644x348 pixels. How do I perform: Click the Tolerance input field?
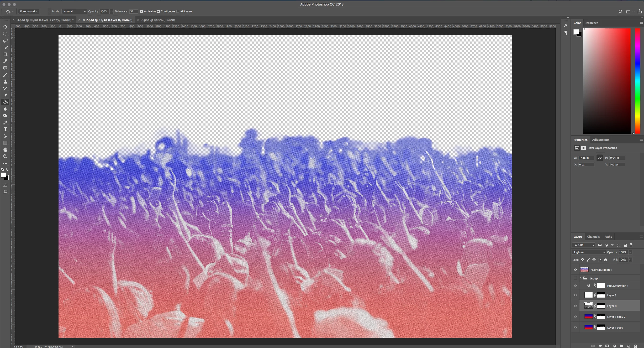(133, 12)
